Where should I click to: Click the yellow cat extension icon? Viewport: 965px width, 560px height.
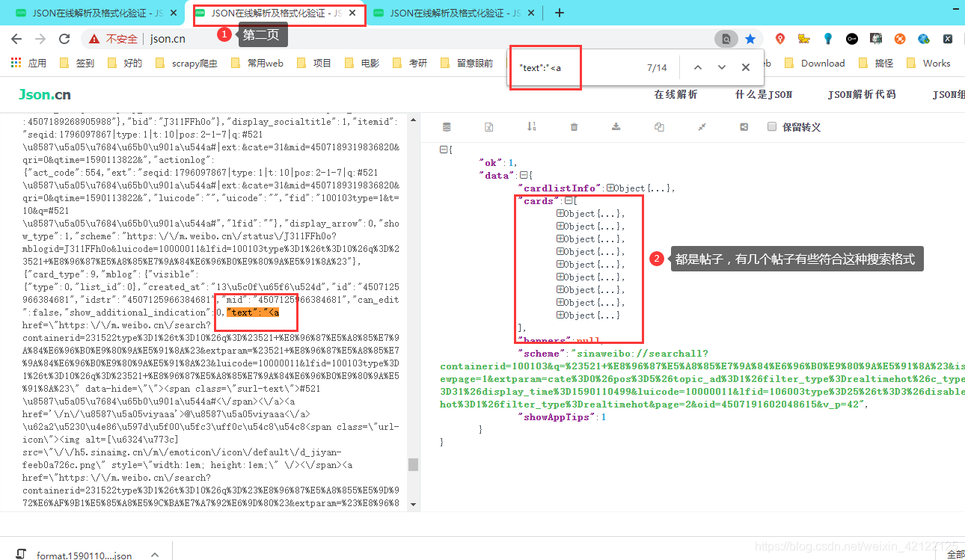pyautogui.click(x=803, y=39)
